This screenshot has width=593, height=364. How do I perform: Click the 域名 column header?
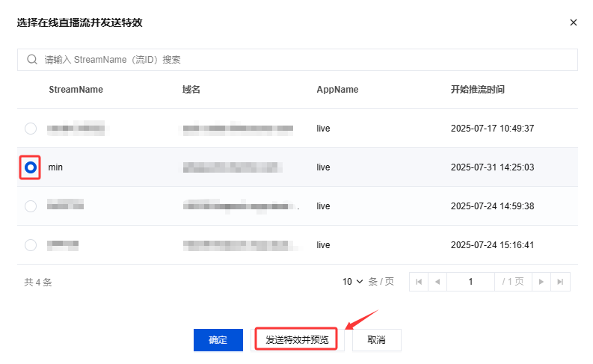191,90
